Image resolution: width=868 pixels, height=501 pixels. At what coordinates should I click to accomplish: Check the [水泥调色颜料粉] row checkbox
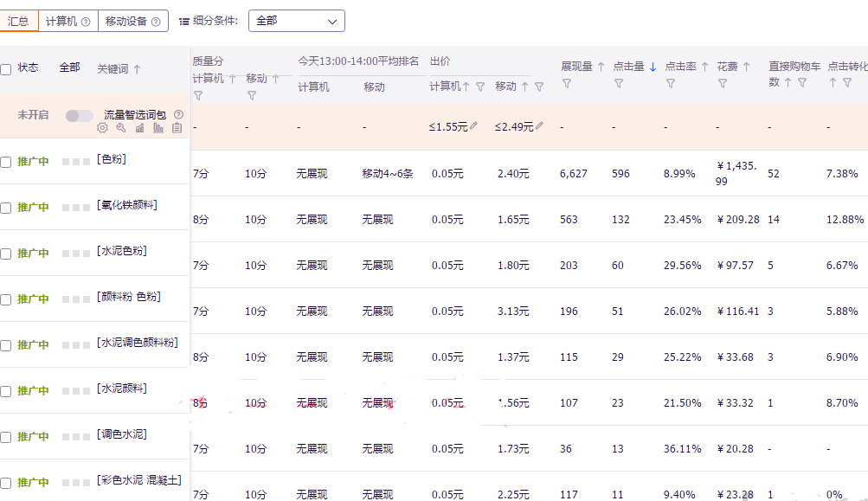point(5,345)
